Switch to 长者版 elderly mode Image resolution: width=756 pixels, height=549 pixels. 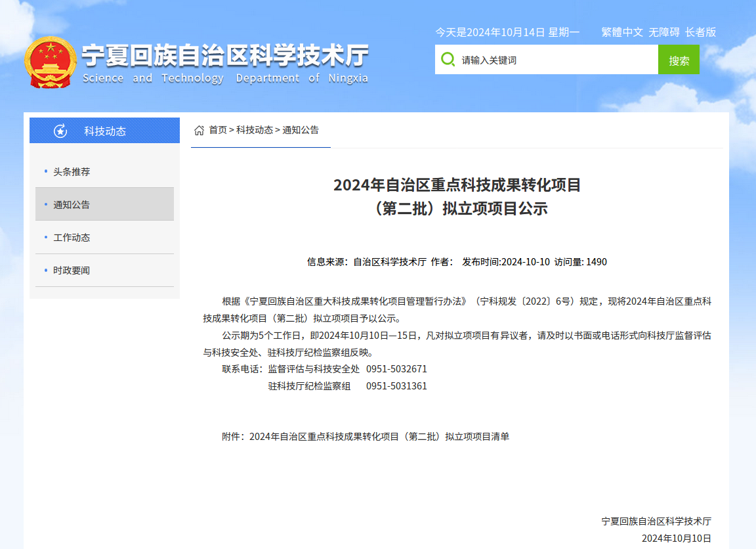point(700,32)
